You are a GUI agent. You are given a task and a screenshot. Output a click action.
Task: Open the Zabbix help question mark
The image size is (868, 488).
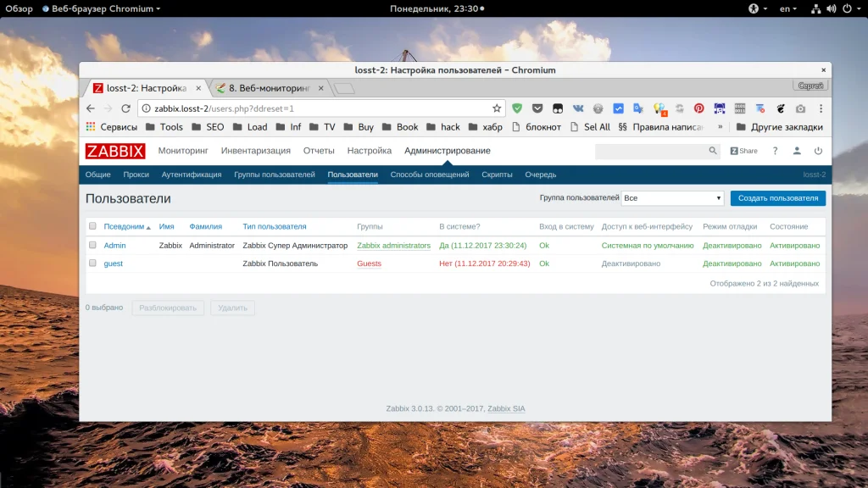775,151
